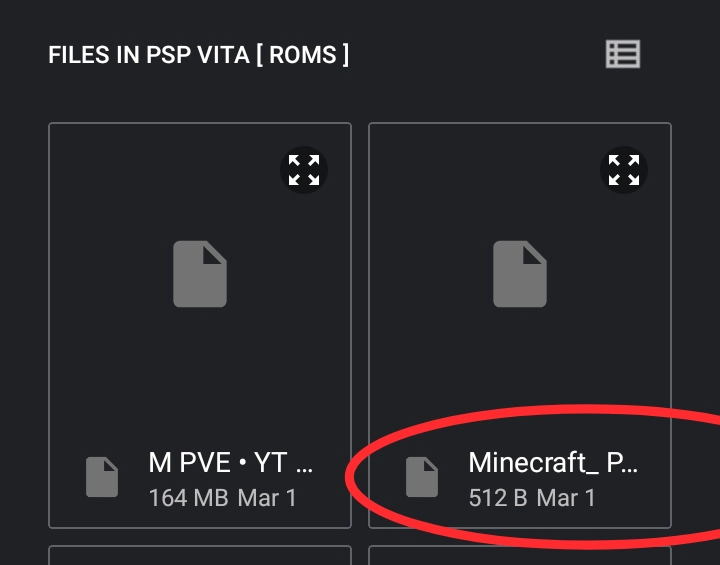The height and width of the screenshot is (565, 720).
Task: Click Mar 1 date on M PVE file
Action: click(267, 497)
